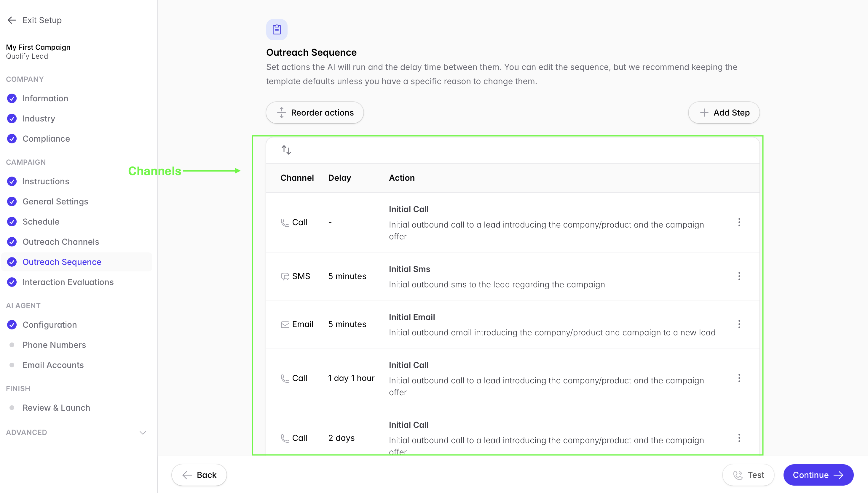Image resolution: width=868 pixels, height=493 pixels.
Task: Open the Industry setup step
Action: point(39,119)
